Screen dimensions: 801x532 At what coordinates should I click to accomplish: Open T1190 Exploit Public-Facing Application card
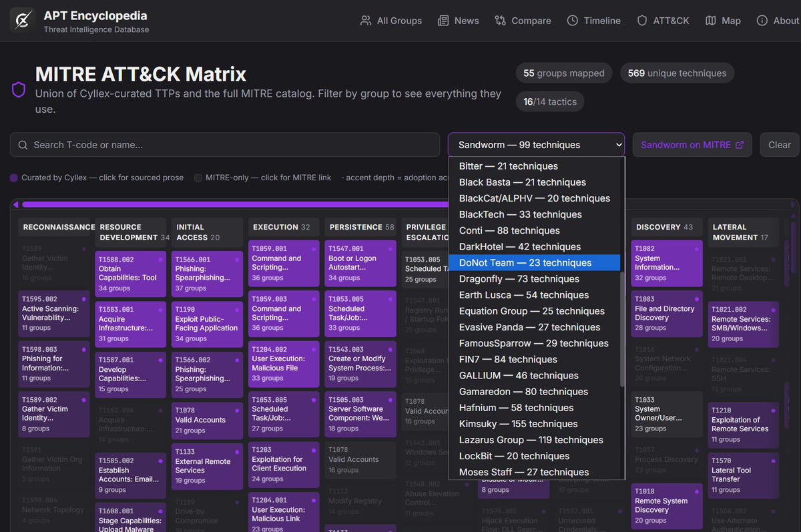coord(208,324)
